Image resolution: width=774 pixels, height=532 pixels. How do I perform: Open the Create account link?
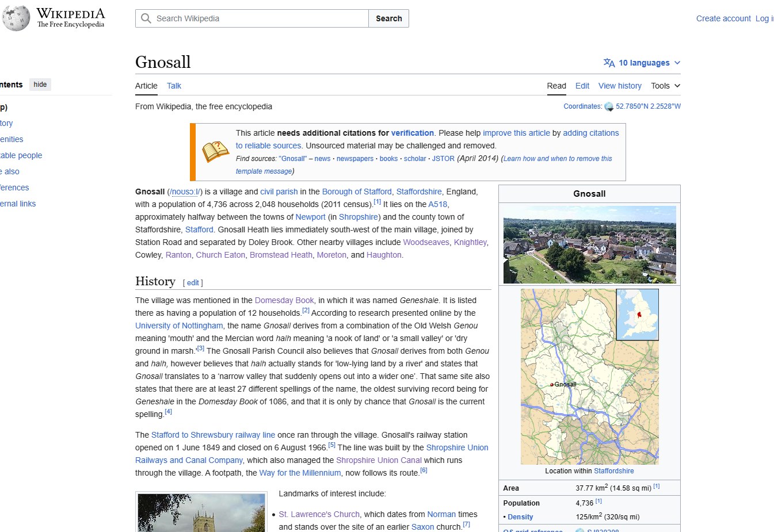723,18
